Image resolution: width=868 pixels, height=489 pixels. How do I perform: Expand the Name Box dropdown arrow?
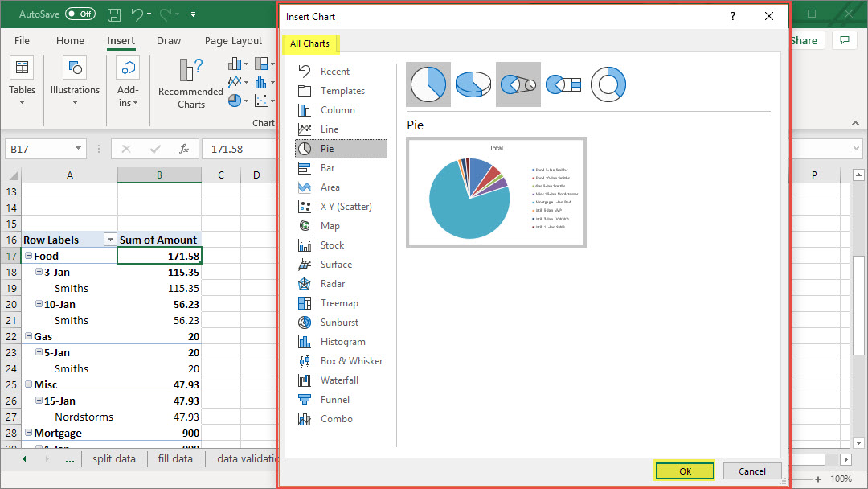click(78, 149)
